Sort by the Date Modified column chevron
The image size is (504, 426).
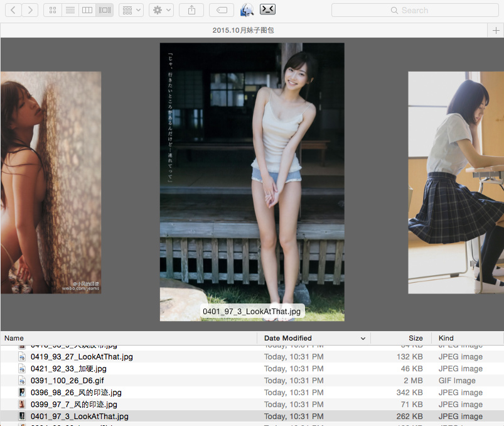[x=363, y=338]
